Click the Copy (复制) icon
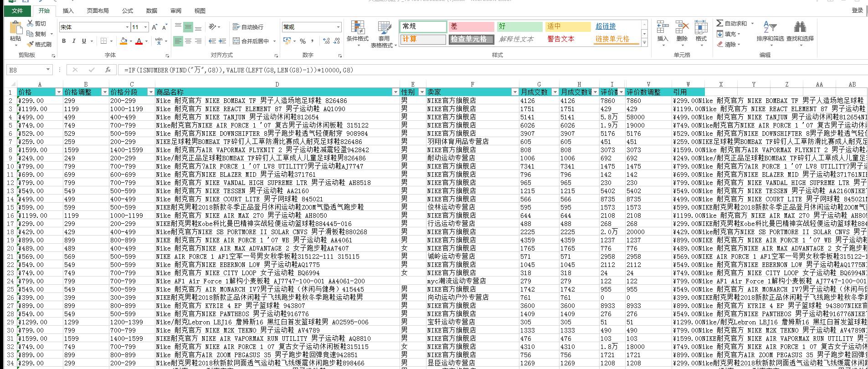Screen dimensions: 868x369 pyautogui.click(x=31, y=34)
